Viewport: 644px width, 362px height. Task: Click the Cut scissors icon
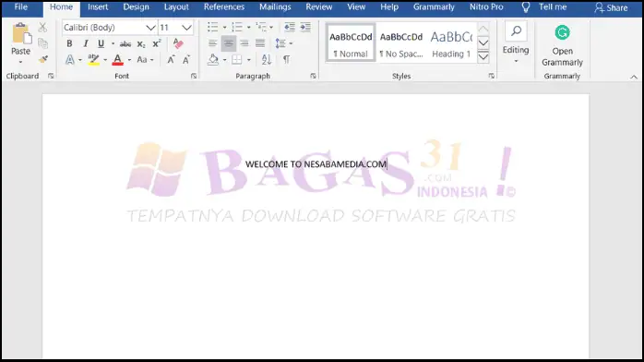click(x=42, y=28)
